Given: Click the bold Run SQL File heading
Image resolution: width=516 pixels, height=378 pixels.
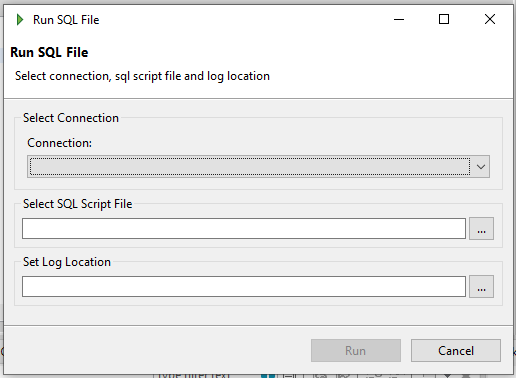Looking at the screenshot, I should [x=49, y=52].
